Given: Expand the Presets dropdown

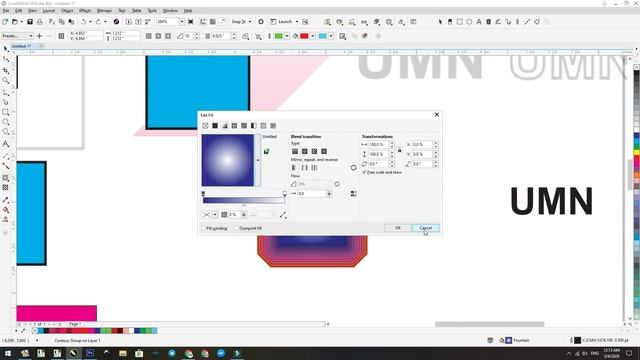Looking at the screenshot, I should pos(31,36).
